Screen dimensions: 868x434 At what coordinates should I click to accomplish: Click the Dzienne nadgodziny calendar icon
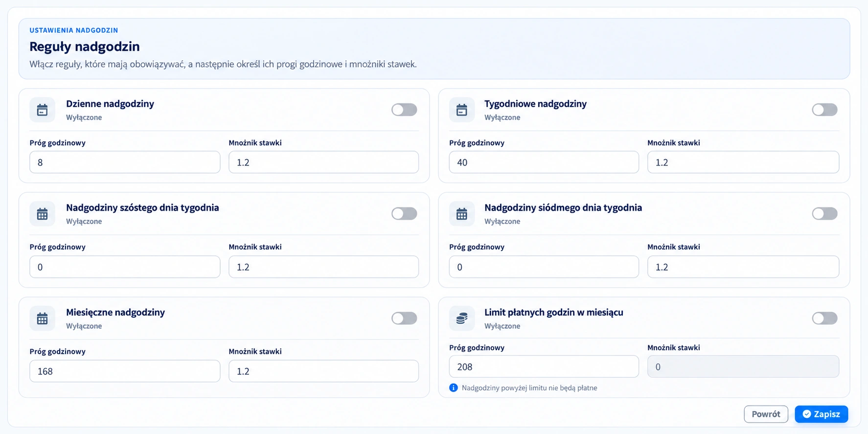click(x=43, y=110)
